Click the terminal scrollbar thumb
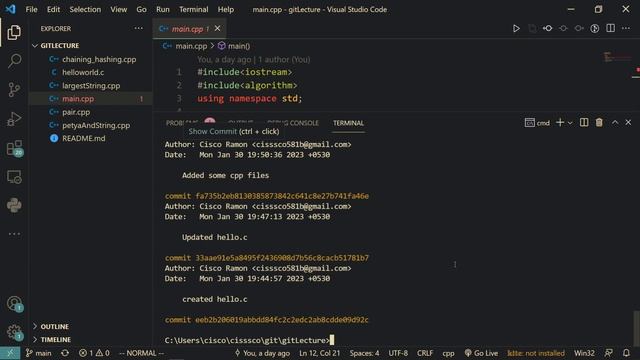Screen dimensions: 640x360 [x=636, y=328]
